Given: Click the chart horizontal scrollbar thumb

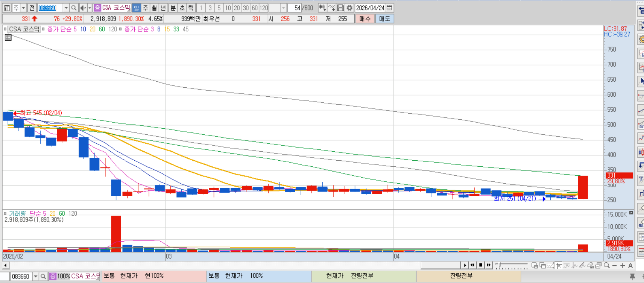Looking at the screenshot, I should [440, 265].
